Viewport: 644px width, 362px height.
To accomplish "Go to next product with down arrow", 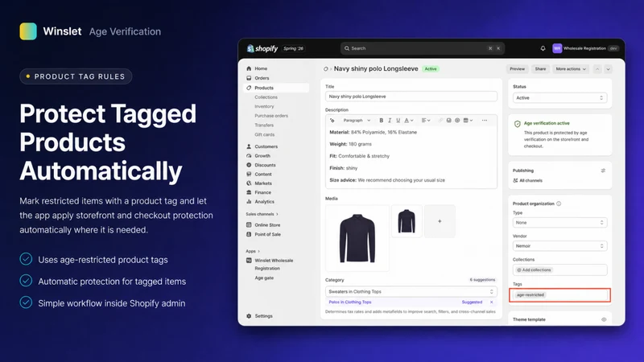I will [x=609, y=69].
